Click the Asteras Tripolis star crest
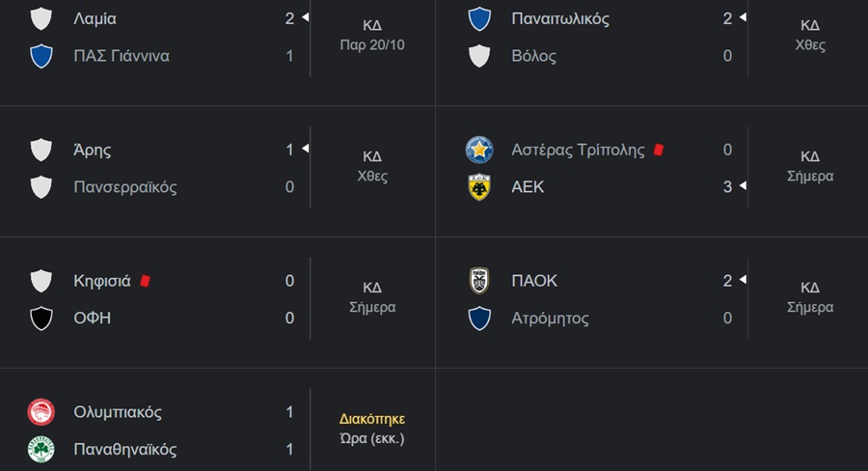Screen dimensions: 868x471 [x=478, y=150]
